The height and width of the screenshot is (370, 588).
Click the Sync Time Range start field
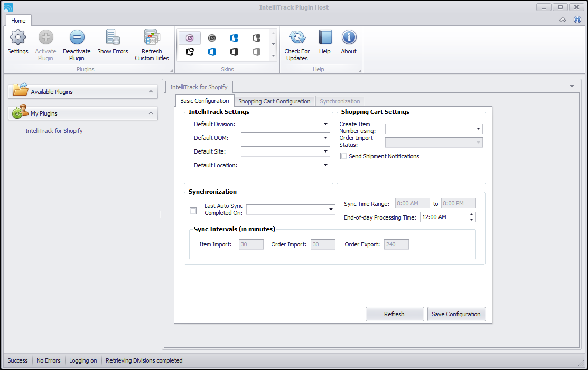pyautogui.click(x=413, y=203)
